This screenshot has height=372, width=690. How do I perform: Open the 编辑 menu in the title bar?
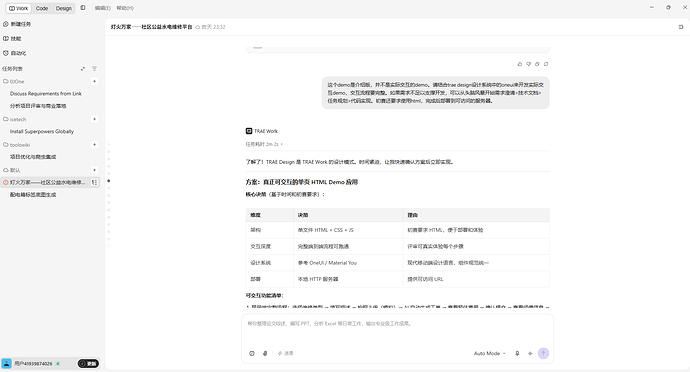pyautogui.click(x=103, y=8)
